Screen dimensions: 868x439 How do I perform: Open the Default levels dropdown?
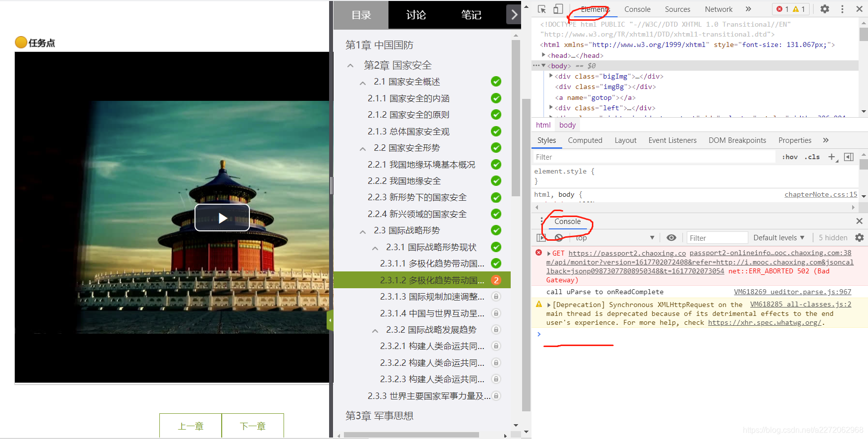click(779, 238)
